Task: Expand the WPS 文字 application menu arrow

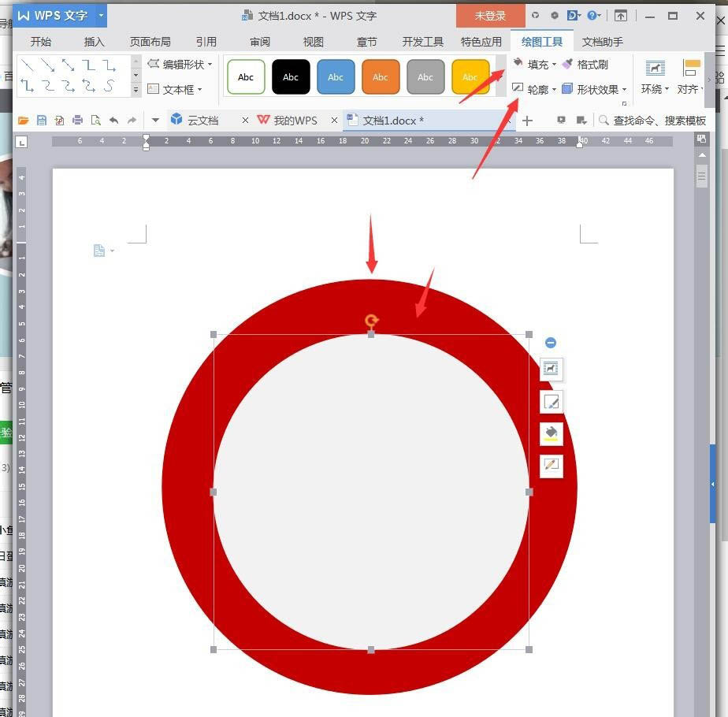Action: (101, 15)
